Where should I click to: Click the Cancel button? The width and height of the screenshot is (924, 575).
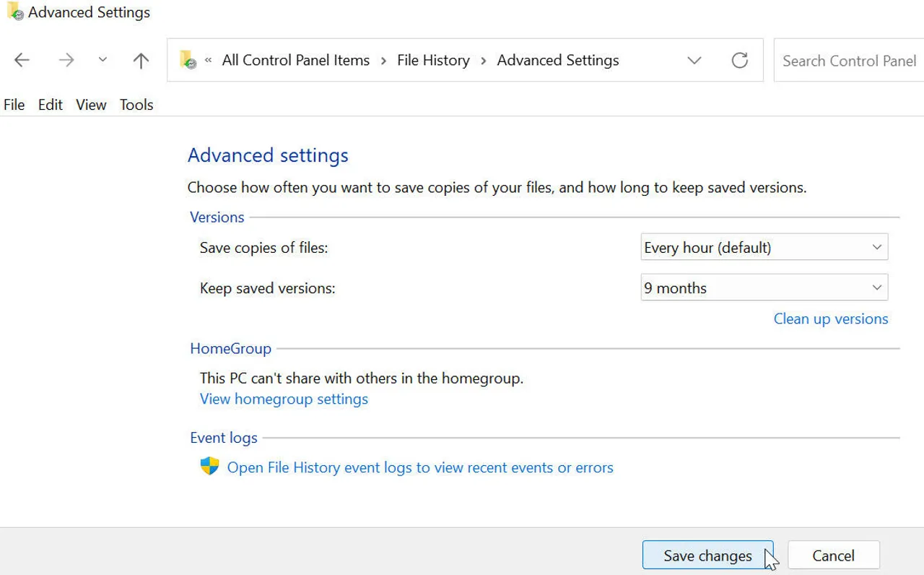click(x=833, y=555)
